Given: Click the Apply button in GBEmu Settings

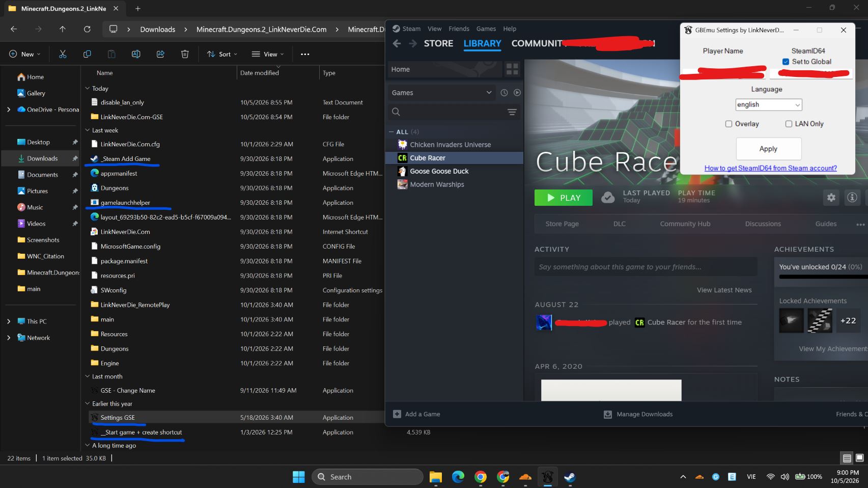Looking at the screenshot, I should [x=768, y=149].
